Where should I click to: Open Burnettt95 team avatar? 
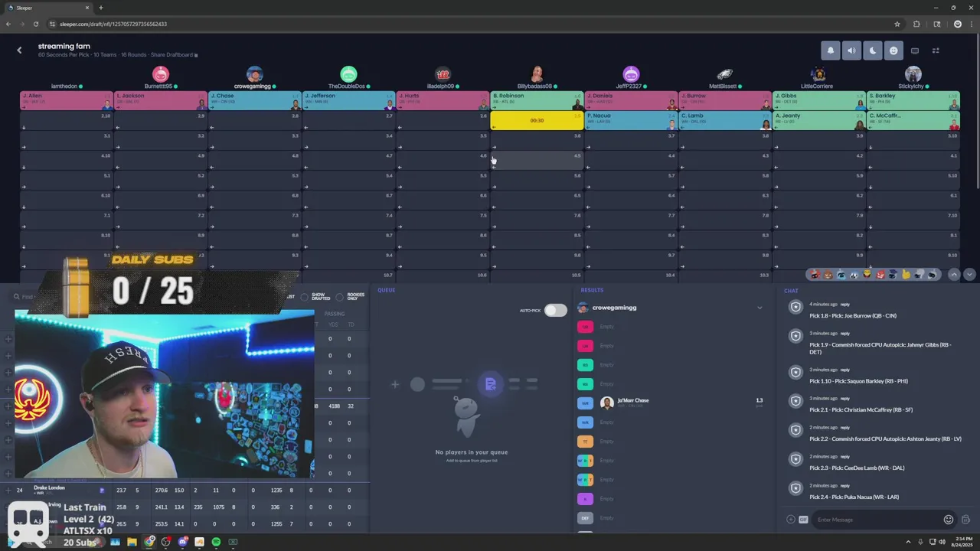click(x=160, y=73)
